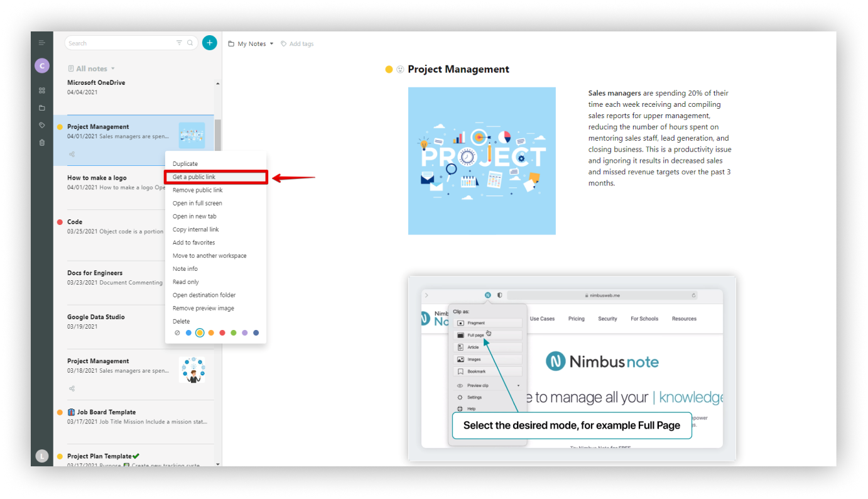
Task: Click the search filter icon
Action: coord(179,43)
